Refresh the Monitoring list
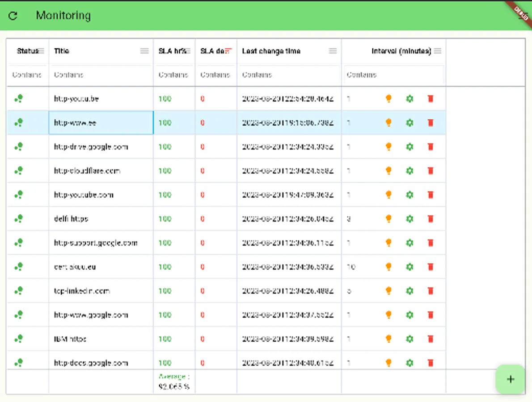 pyautogui.click(x=13, y=16)
